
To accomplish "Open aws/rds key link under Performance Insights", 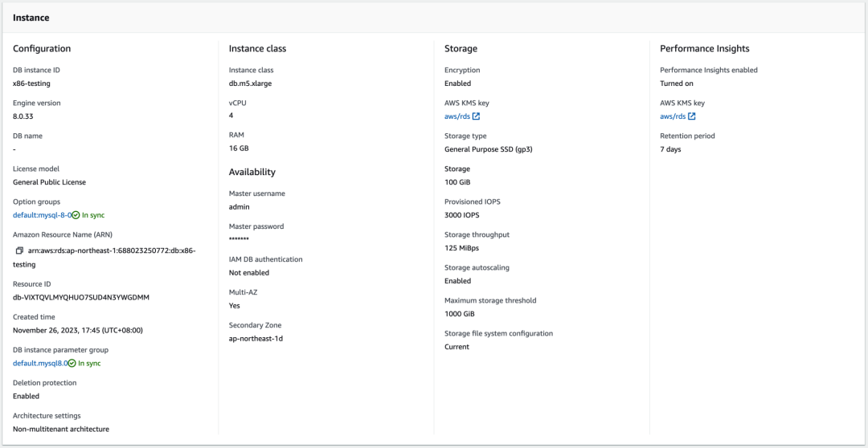I will coord(673,116).
